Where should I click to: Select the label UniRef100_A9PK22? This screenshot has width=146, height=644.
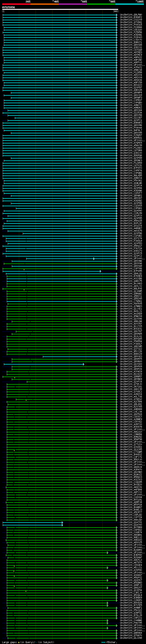[131, 58]
